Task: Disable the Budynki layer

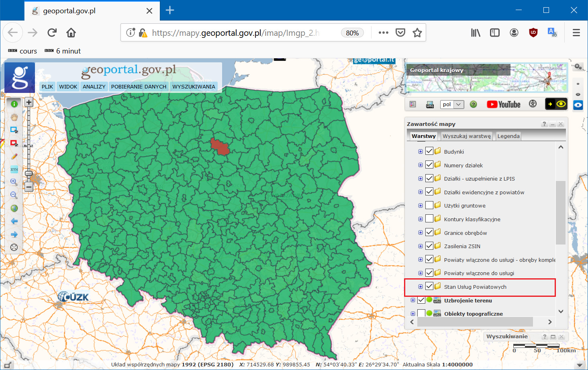Action: click(429, 151)
